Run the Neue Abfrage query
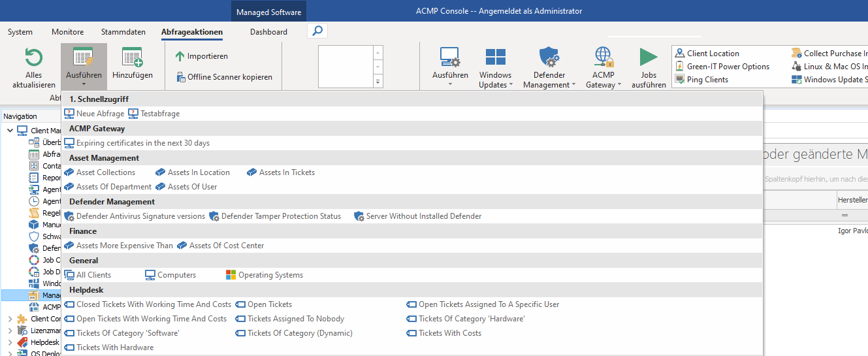The image size is (868, 356). point(93,114)
